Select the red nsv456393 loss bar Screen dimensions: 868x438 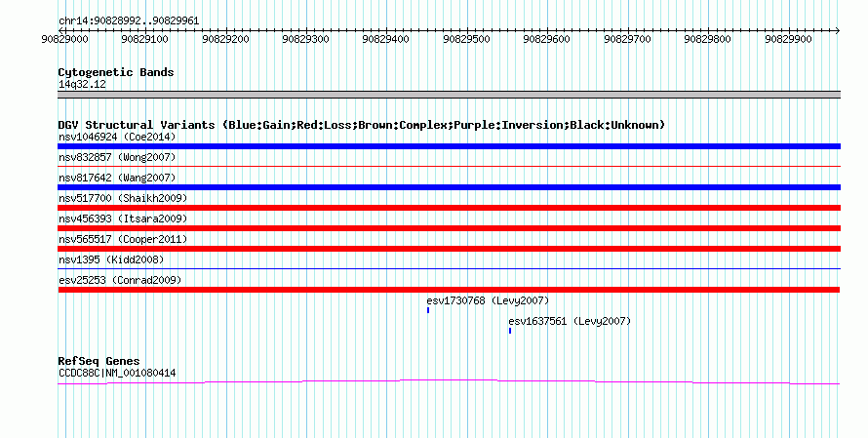click(x=449, y=228)
